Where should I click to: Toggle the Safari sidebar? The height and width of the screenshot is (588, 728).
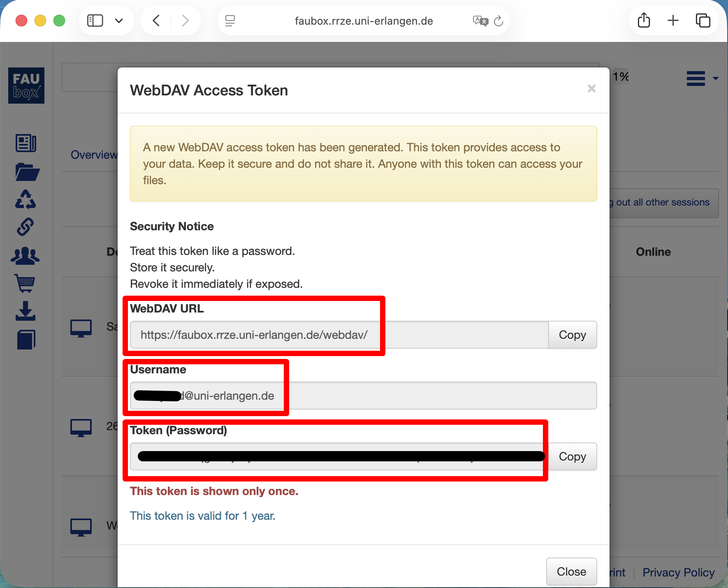(95, 21)
